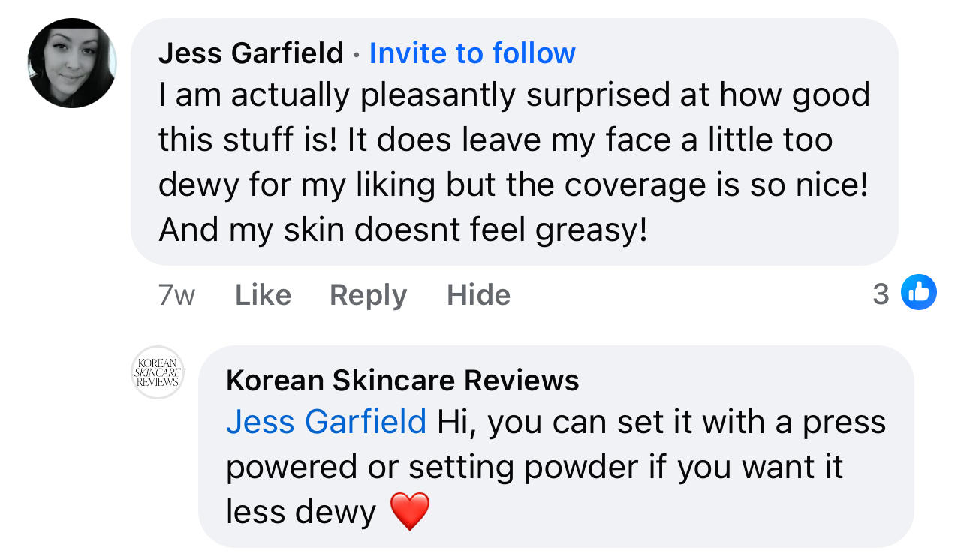This screenshot has width=964, height=560.
Task: Click the 'less dewy' text in reply
Action: coord(300,512)
